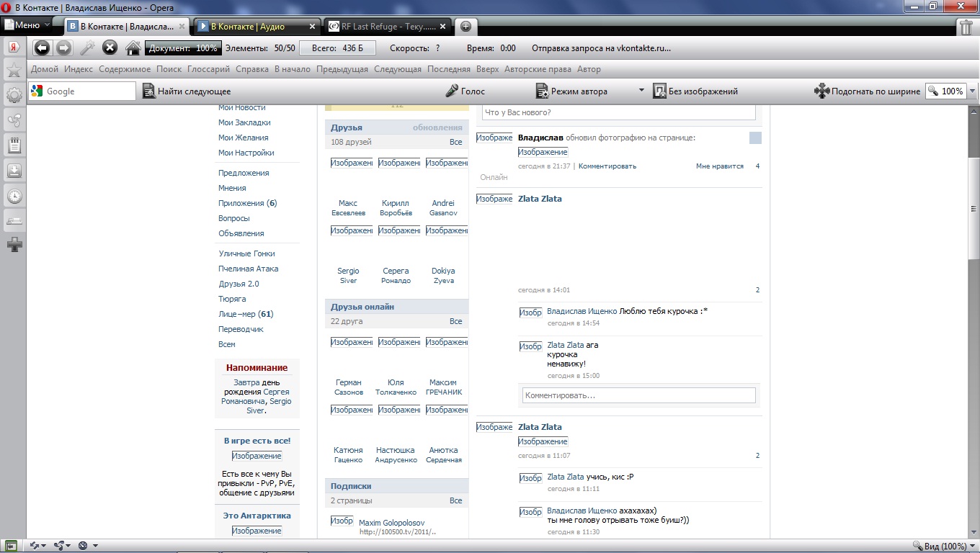Open the closed tabs trash icon
Viewport: 980px width, 553px height.
coord(966,27)
